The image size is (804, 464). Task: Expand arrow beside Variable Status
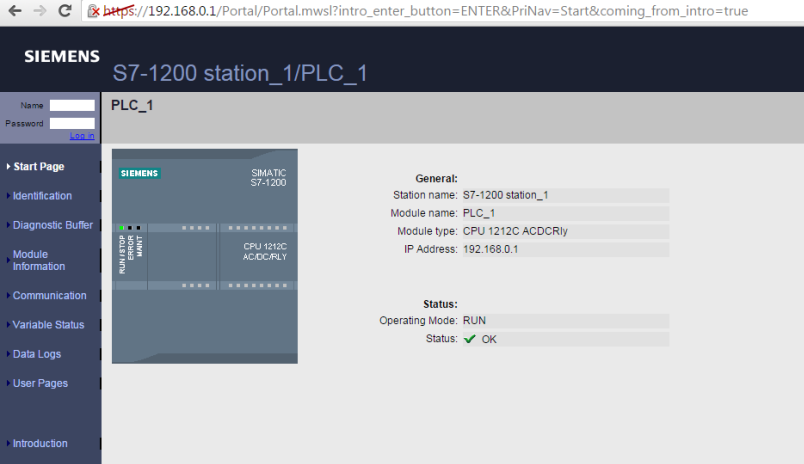pyautogui.click(x=8, y=325)
